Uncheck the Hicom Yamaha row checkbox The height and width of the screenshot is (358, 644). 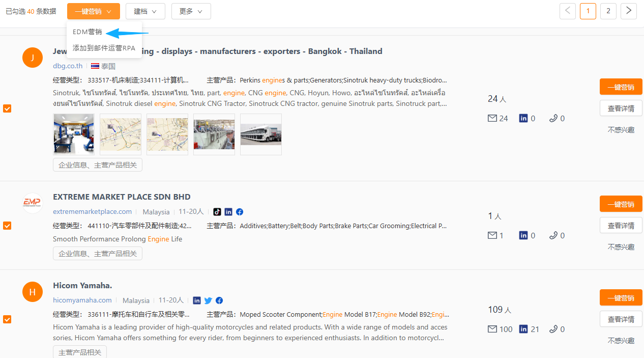click(x=7, y=319)
